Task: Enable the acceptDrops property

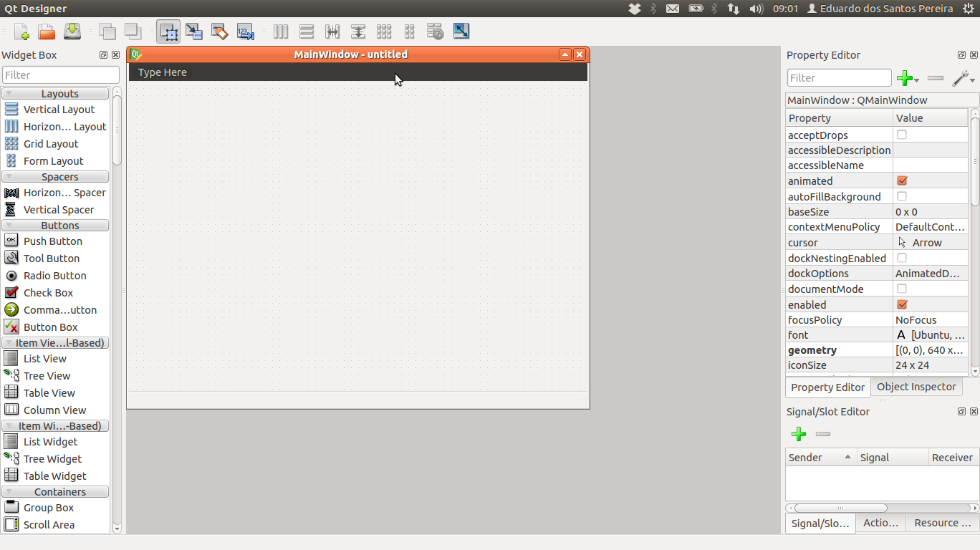Action: coord(902,135)
